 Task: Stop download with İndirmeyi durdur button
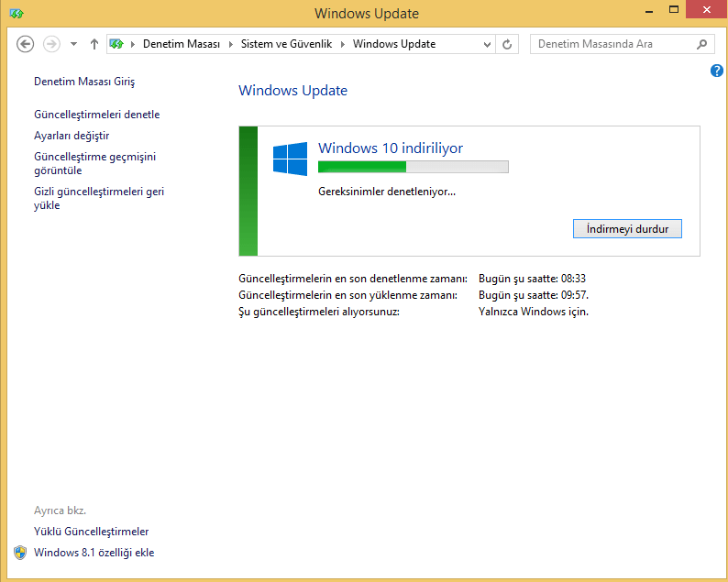(x=627, y=229)
